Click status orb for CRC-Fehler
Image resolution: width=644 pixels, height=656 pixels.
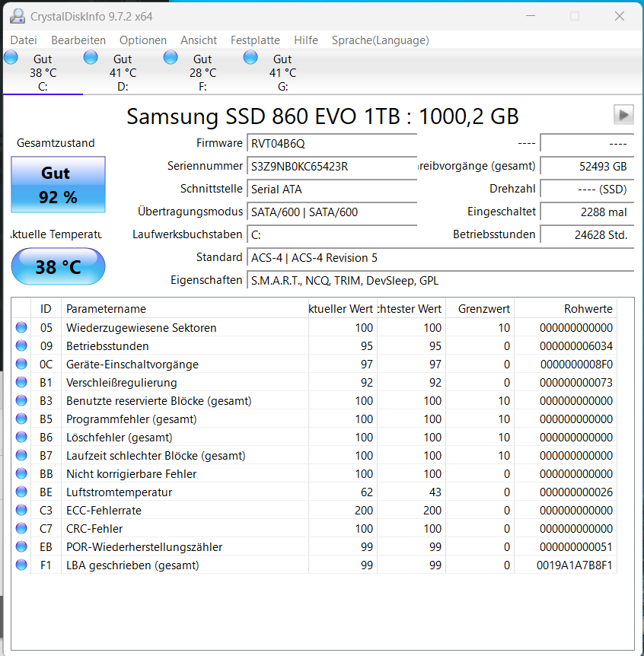(x=21, y=528)
